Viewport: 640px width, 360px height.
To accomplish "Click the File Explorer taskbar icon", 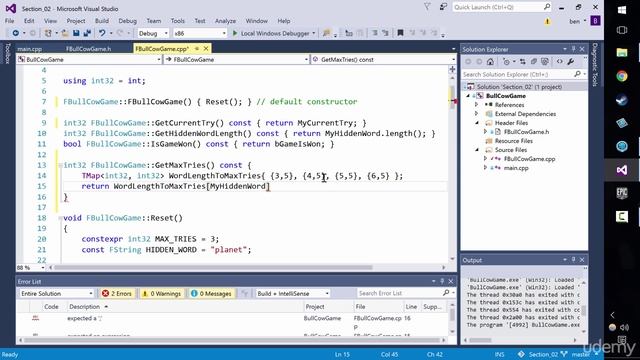I will click(x=622, y=52).
